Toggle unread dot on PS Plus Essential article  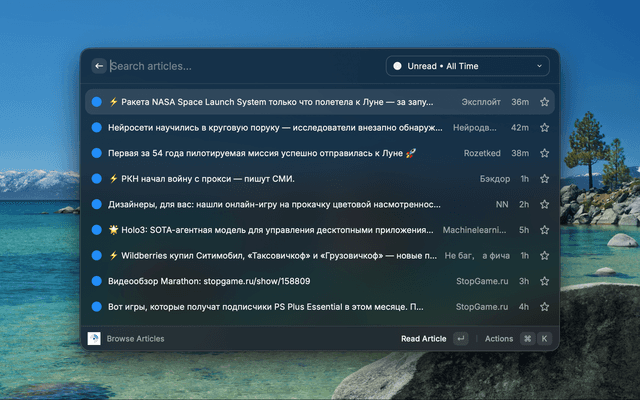(x=97, y=307)
